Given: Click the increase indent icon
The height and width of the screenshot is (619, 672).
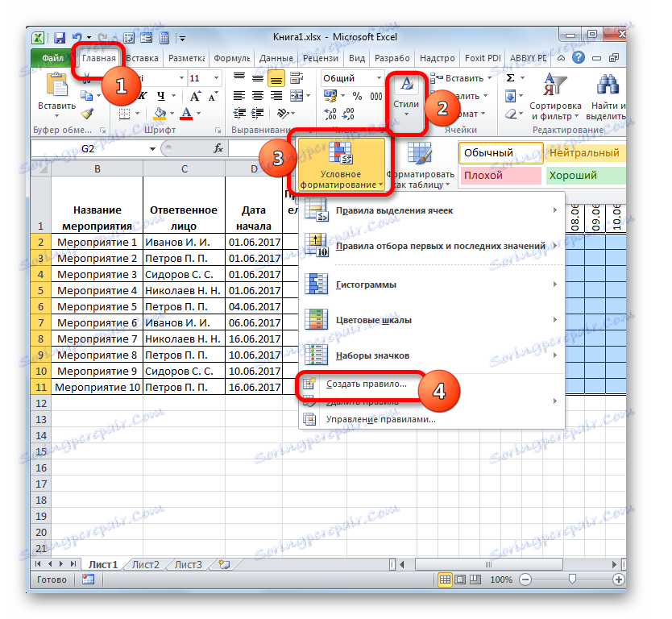Looking at the screenshot, I should pos(258,113).
